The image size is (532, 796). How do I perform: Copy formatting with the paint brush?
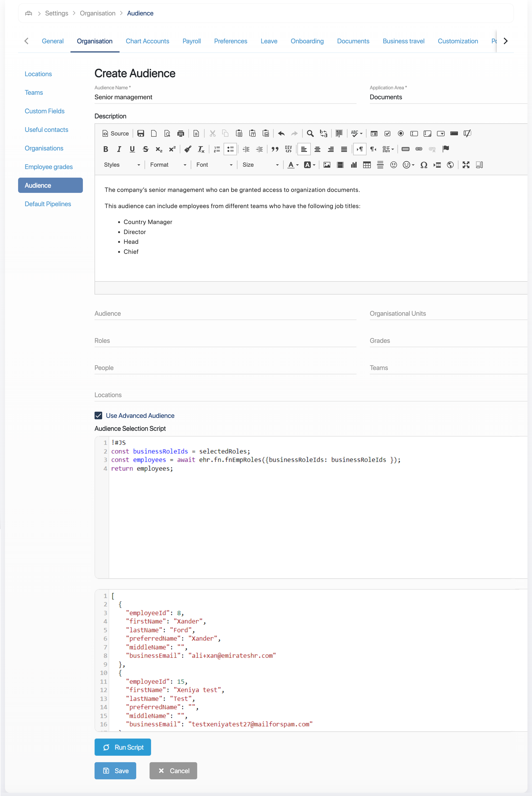click(x=188, y=149)
